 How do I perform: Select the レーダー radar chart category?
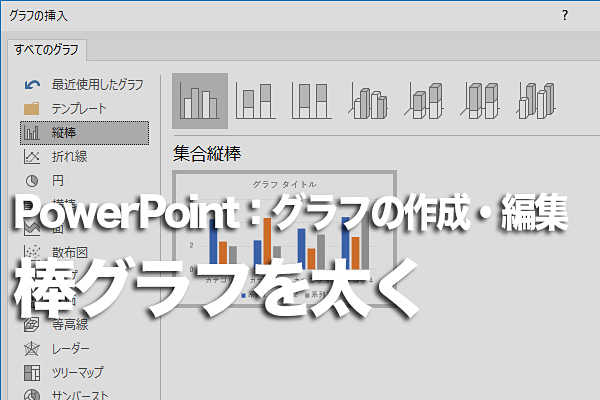84,349
